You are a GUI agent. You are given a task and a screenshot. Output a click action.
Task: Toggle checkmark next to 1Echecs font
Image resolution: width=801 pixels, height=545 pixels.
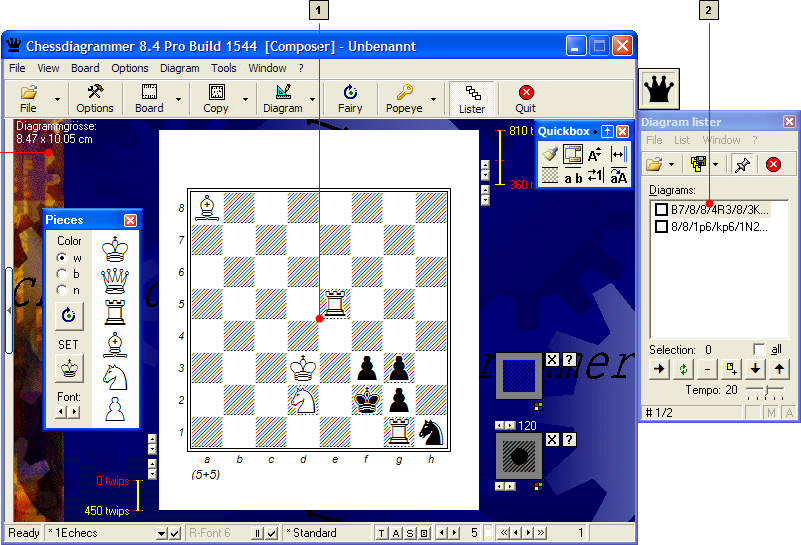[x=175, y=533]
